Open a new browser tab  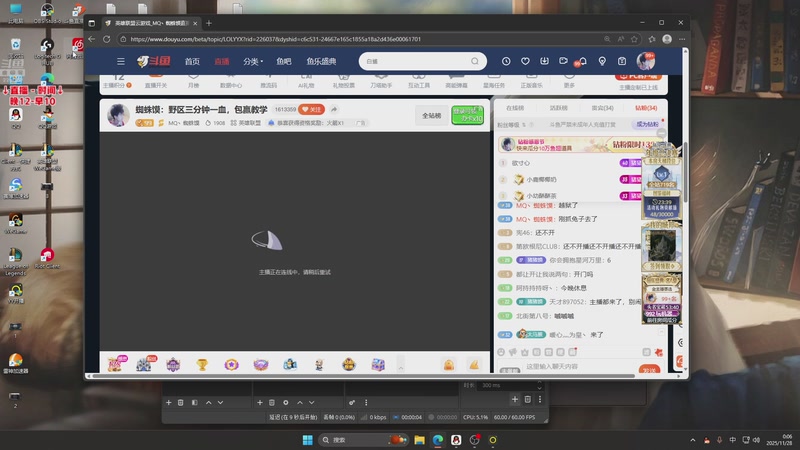pos(209,23)
